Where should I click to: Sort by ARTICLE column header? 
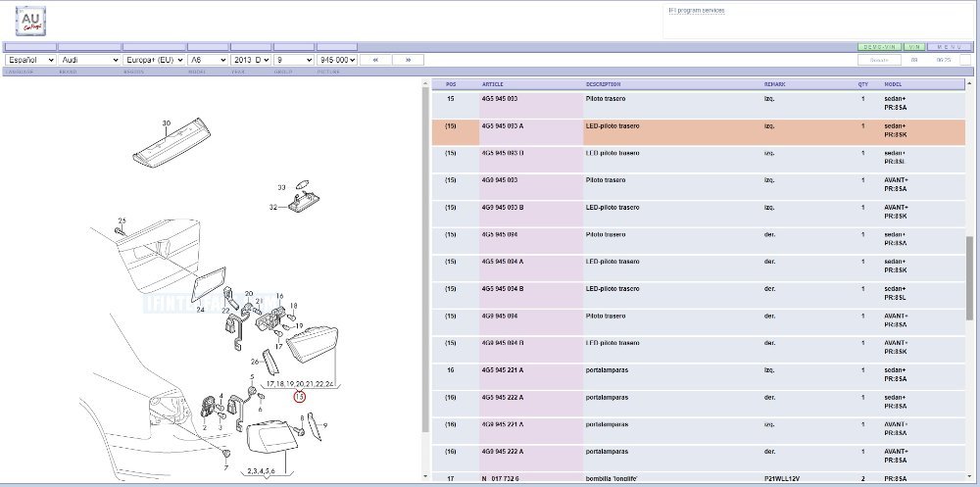pyautogui.click(x=493, y=84)
